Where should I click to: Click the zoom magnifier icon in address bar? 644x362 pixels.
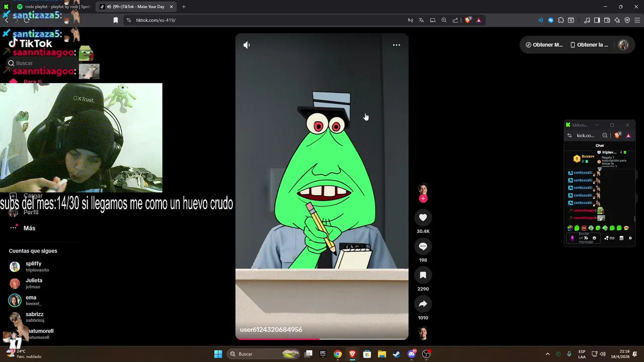[444, 20]
